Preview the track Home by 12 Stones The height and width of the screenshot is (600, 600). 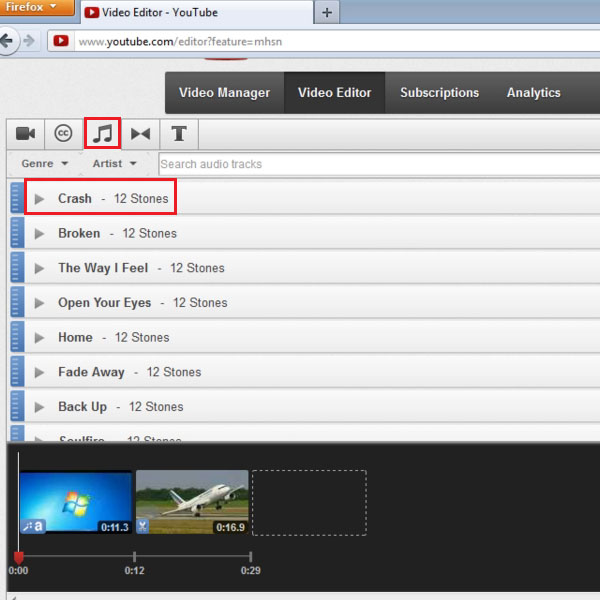pos(39,338)
